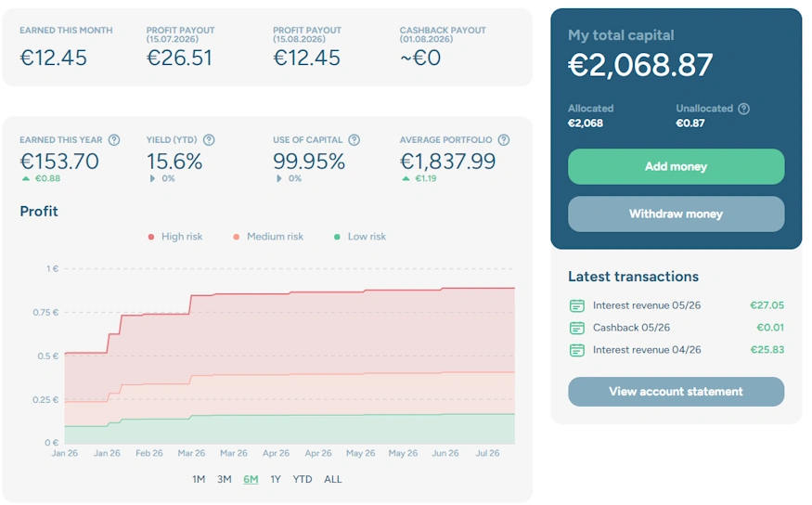
Task: Click Interest revenue 05/26 transaction icon
Action: [x=577, y=305]
